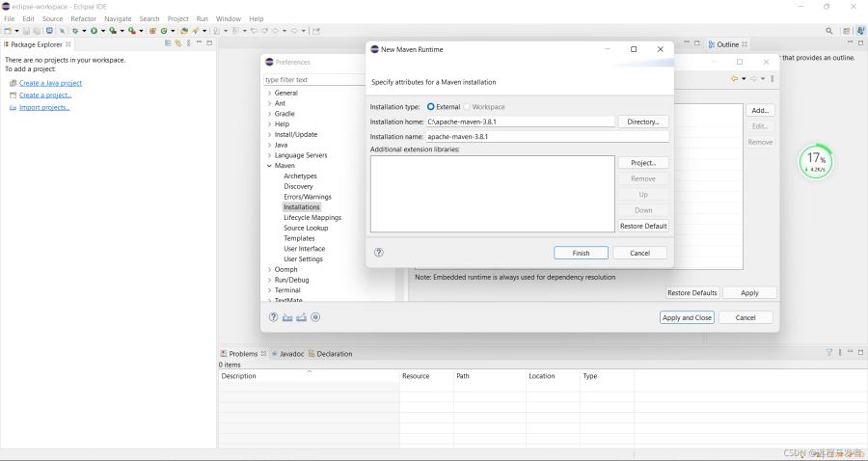This screenshot has height=461, width=868.
Task: Click the green Run toolbar icon
Action: tap(94, 31)
